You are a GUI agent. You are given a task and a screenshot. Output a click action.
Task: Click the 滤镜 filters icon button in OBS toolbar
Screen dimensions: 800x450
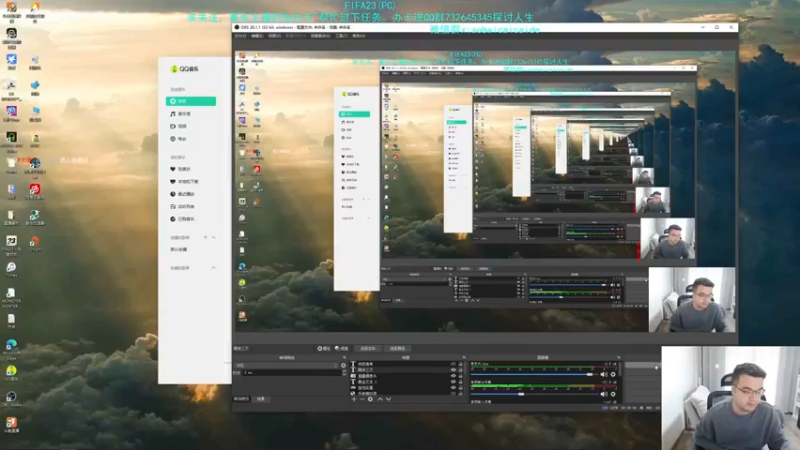point(341,348)
